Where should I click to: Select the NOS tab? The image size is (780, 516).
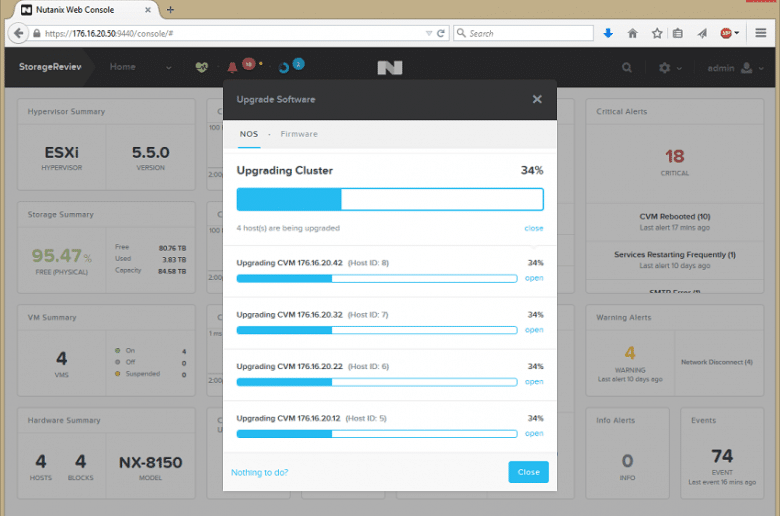pyautogui.click(x=249, y=134)
